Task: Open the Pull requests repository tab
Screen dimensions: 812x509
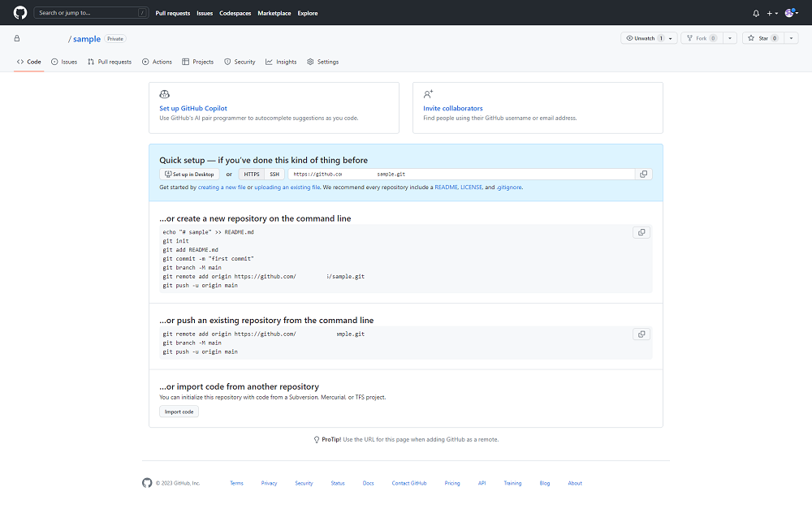Action: 110,62
